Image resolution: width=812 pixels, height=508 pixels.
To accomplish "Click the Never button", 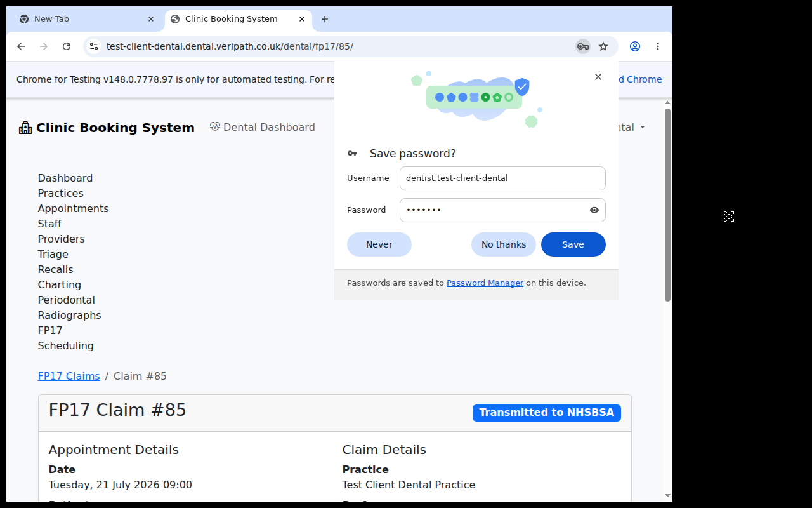I will click(x=379, y=244).
